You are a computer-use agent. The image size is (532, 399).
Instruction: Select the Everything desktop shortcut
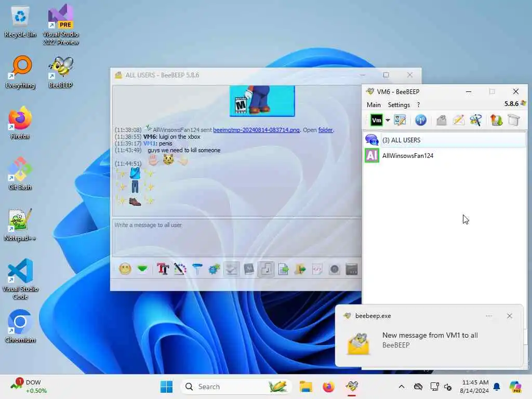point(20,73)
